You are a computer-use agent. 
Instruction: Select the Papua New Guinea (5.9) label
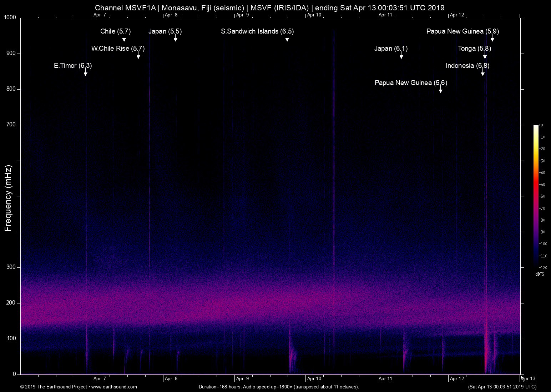[463, 31]
